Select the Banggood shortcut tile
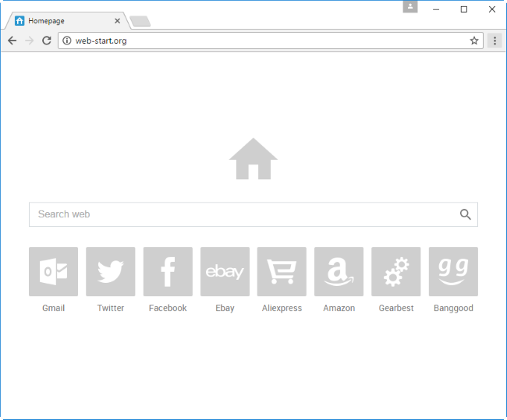 click(453, 271)
